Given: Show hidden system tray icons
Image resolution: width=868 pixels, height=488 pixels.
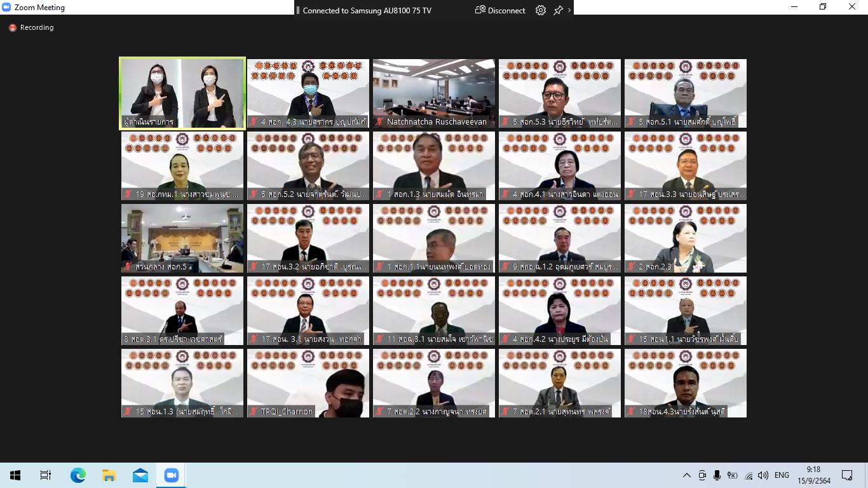Looking at the screenshot, I should coord(687,475).
